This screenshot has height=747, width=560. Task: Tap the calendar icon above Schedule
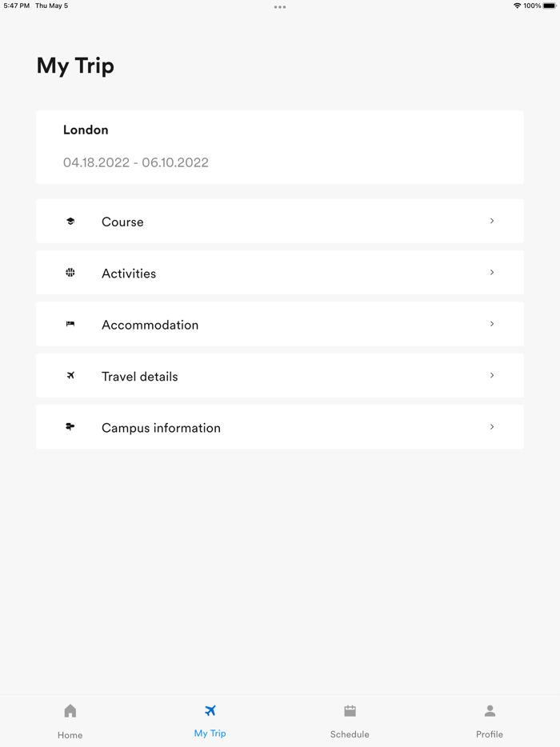tap(350, 710)
